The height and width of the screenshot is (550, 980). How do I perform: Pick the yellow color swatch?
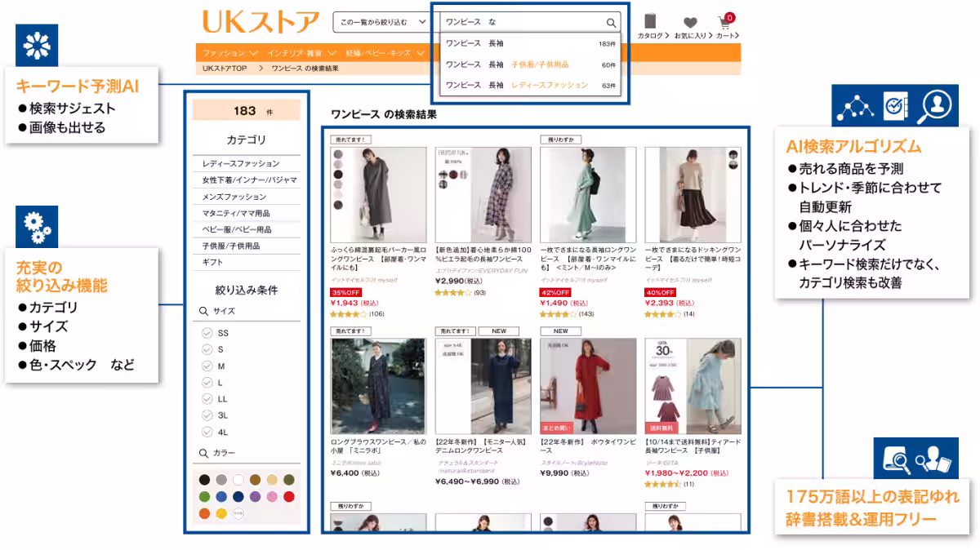pos(221,513)
